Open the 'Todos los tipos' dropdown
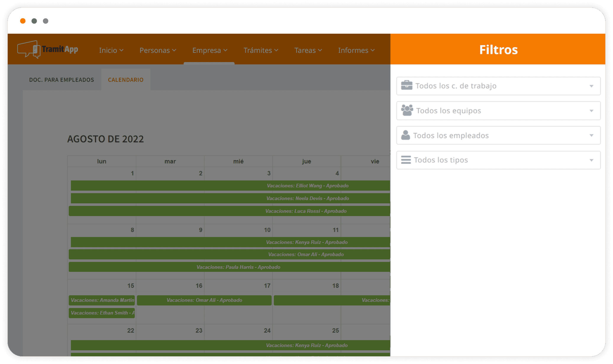613x364 pixels. (591, 160)
